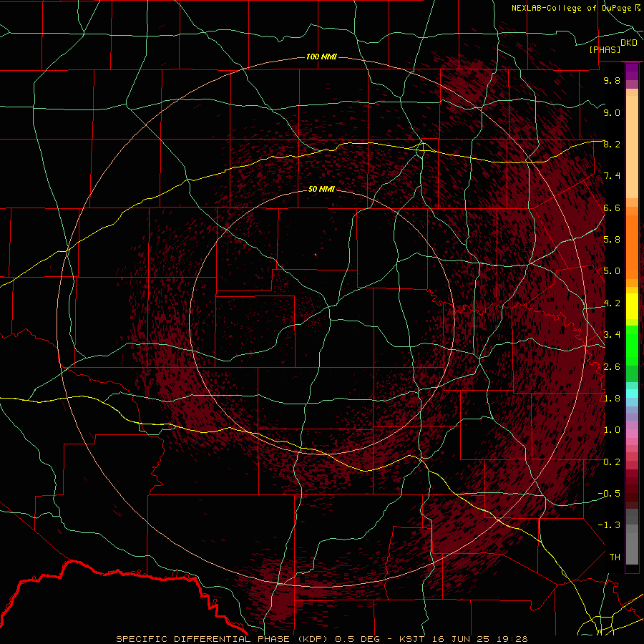The width and height of the screenshot is (644, 644).
Task: Click the 2.6 value on the color scale
Action: (x=612, y=367)
